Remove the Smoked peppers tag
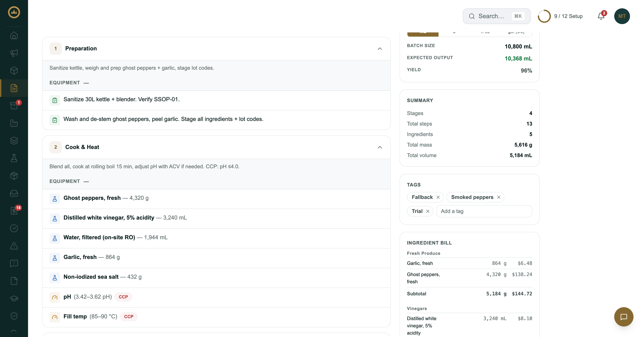 pyautogui.click(x=499, y=197)
